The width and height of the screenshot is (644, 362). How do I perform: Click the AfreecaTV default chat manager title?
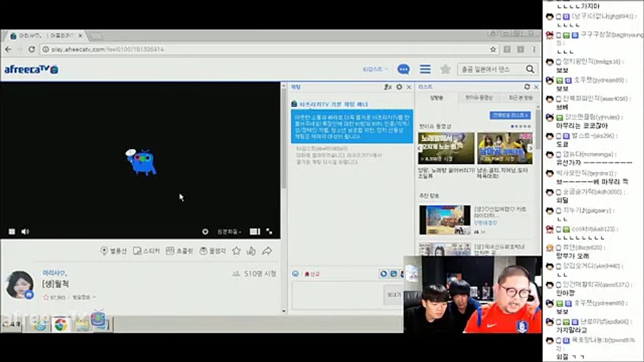click(x=334, y=104)
